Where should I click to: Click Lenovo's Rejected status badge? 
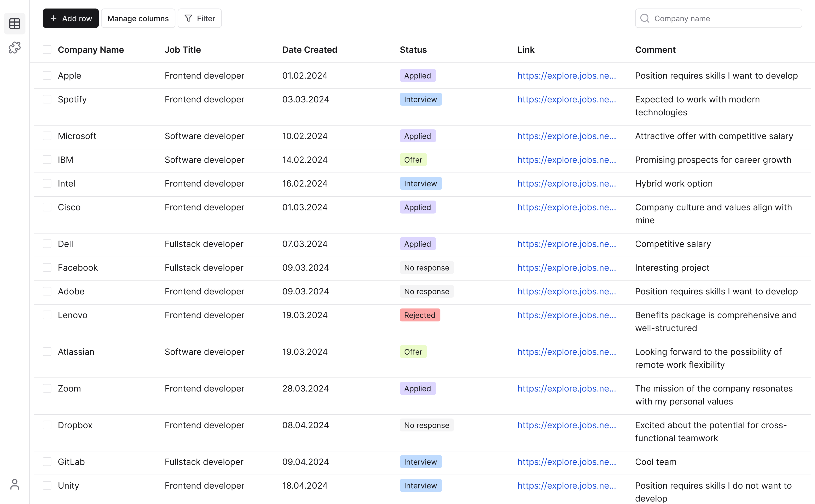420,315
